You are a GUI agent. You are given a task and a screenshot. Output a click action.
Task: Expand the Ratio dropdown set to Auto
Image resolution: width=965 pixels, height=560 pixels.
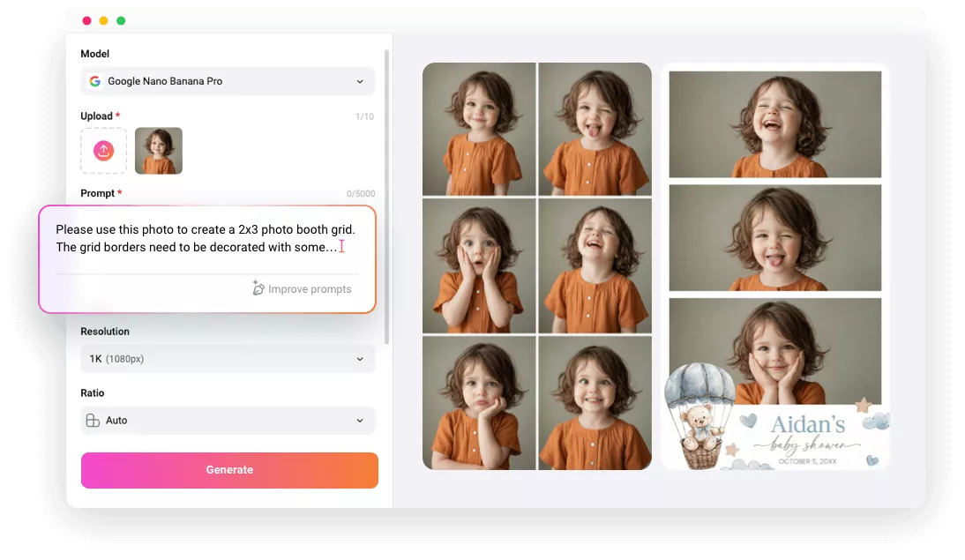228,421
